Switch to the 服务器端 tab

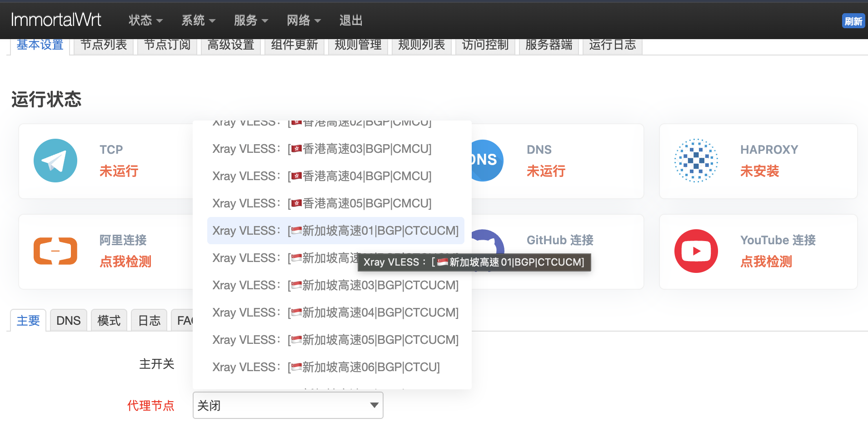click(x=549, y=45)
